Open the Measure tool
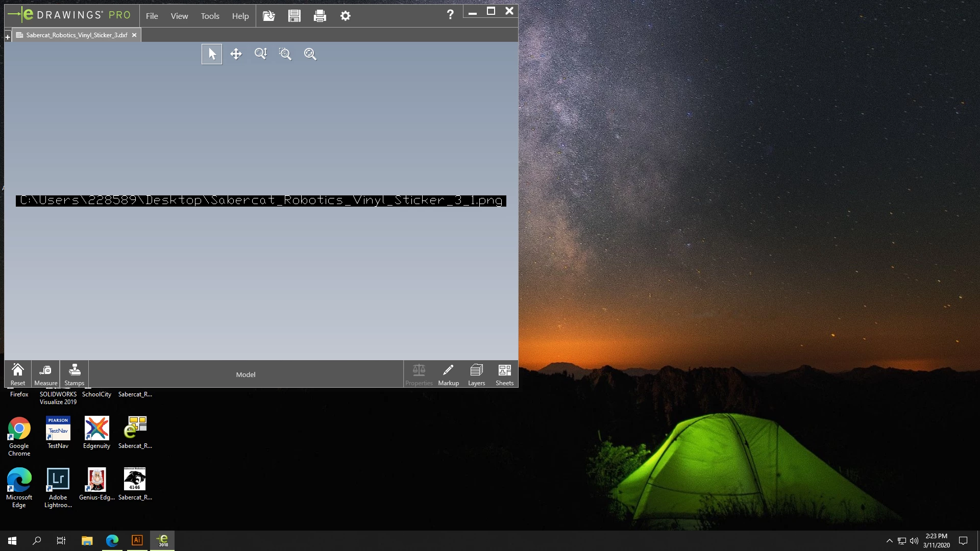Screen dimensions: 980x551 point(45,374)
